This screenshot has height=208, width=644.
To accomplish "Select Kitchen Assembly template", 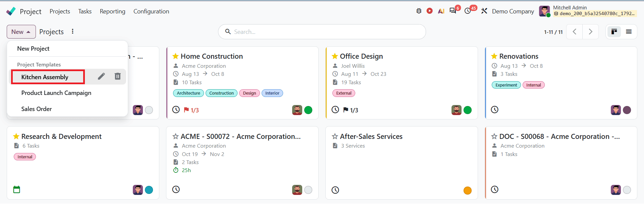I will pyautogui.click(x=45, y=77).
